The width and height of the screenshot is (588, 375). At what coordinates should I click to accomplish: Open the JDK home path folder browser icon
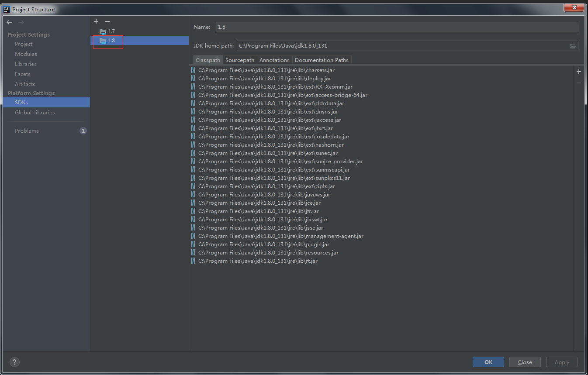pyautogui.click(x=573, y=45)
